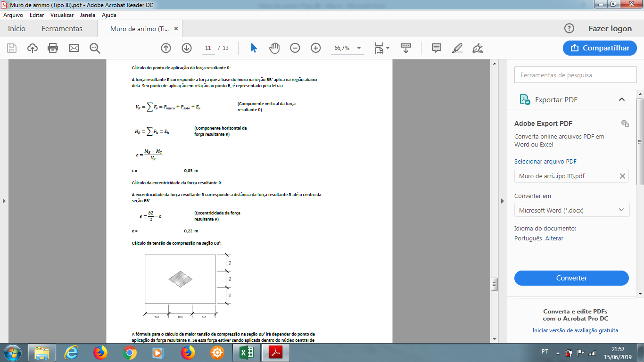Click the page number field
Screen dimensions: 644x362
(x=207, y=48)
